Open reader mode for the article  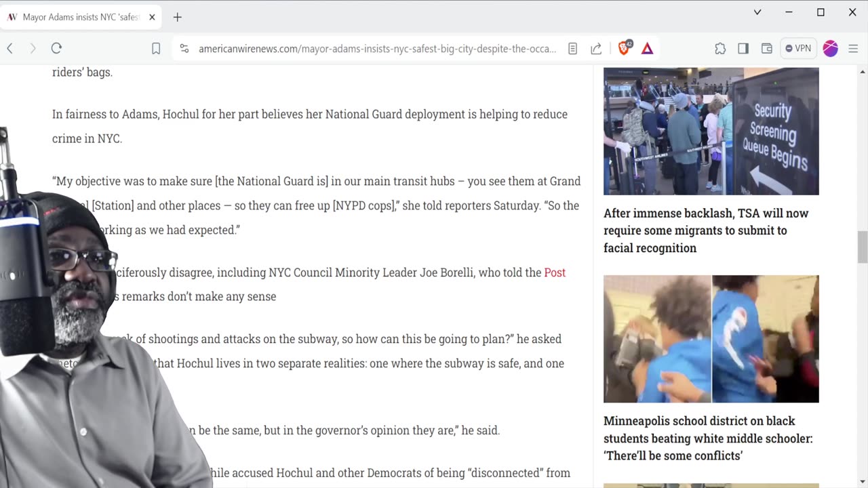pyautogui.click(x=572, y=49)
